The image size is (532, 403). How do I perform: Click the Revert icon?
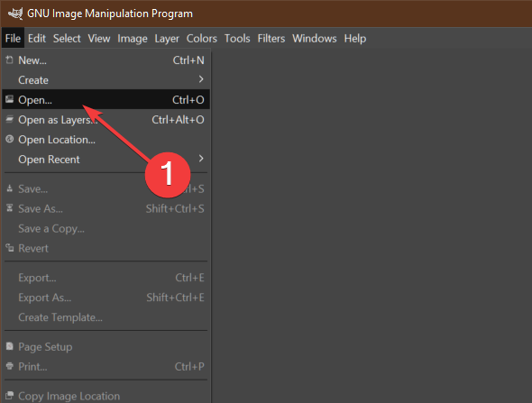(x=10, y=248)
